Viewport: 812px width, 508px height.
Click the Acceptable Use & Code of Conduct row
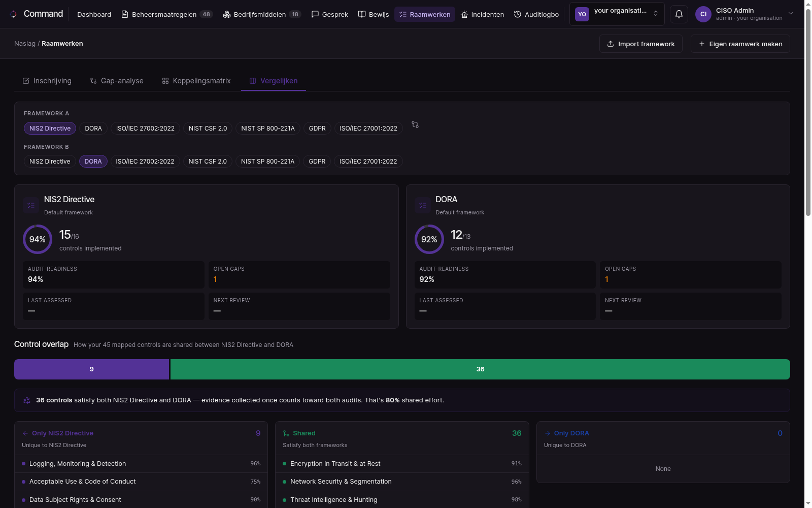click(141, 482)
